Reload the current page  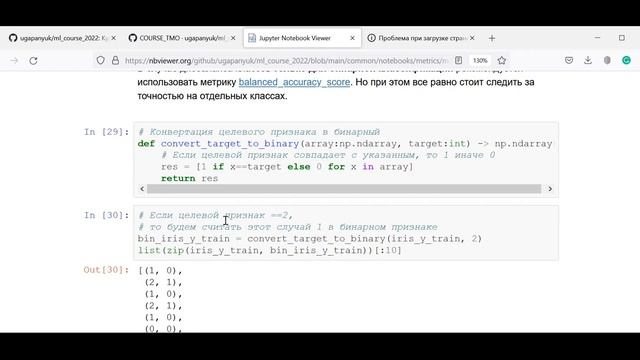[x=33, y=60]
